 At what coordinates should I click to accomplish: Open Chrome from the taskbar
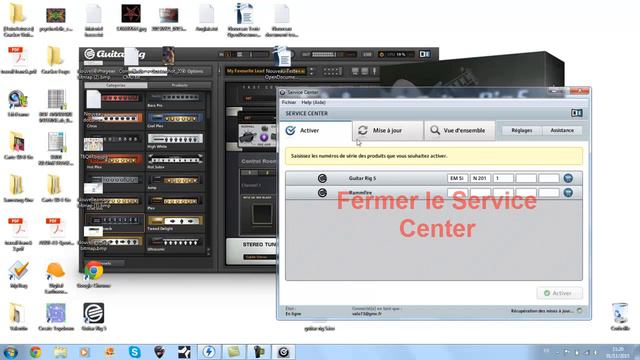pyautogui.click(x=36, y=352)
